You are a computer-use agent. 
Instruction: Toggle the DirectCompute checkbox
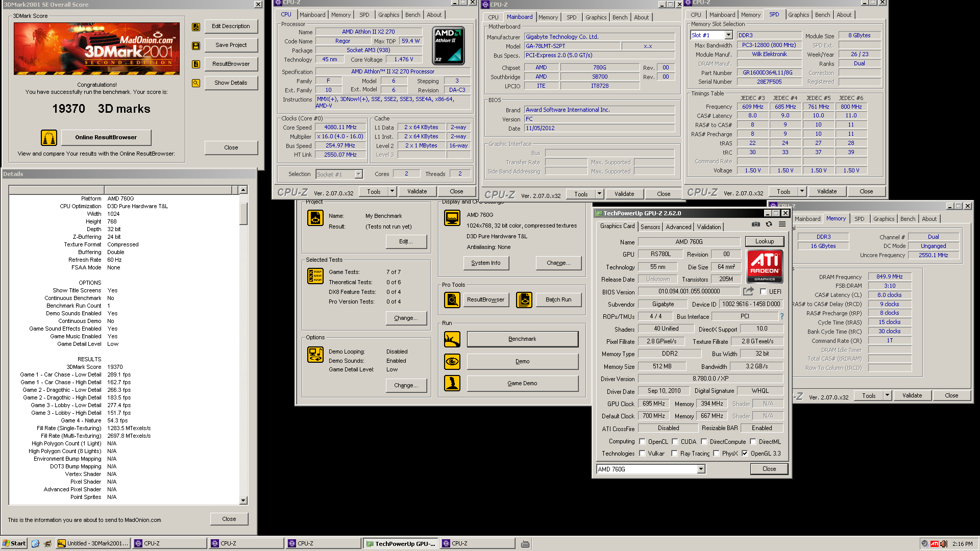pyautogui.click(x=704, y=442)
